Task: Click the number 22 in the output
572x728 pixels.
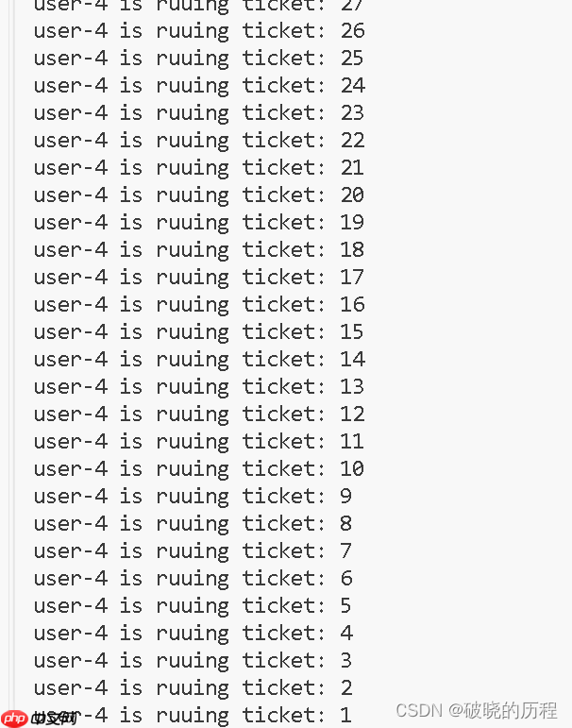Action: click(352, 141)
